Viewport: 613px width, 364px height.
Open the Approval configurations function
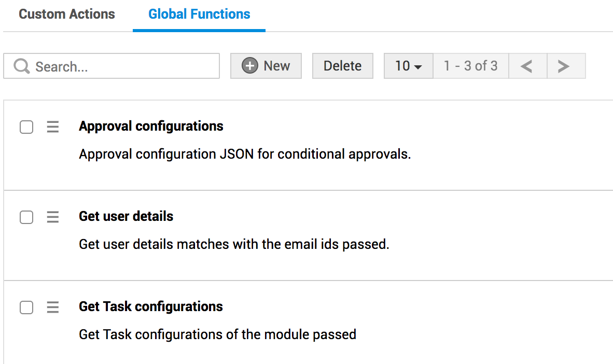coord(151,126)
